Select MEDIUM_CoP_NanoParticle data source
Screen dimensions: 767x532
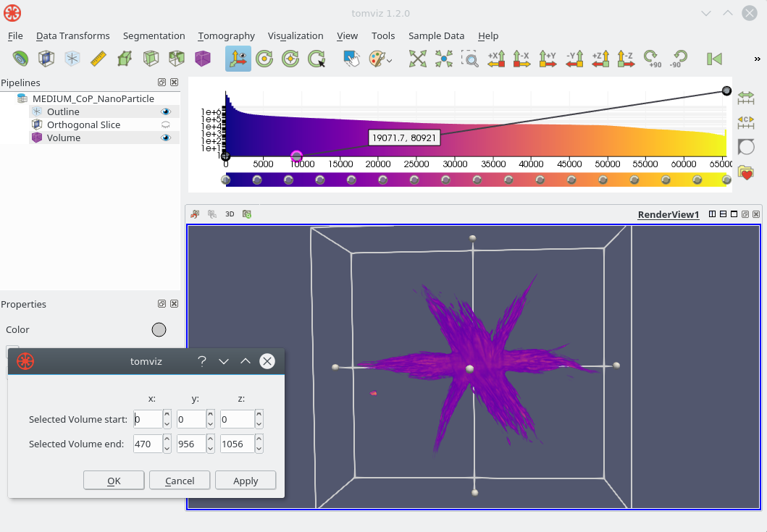[x=93, y=98]
